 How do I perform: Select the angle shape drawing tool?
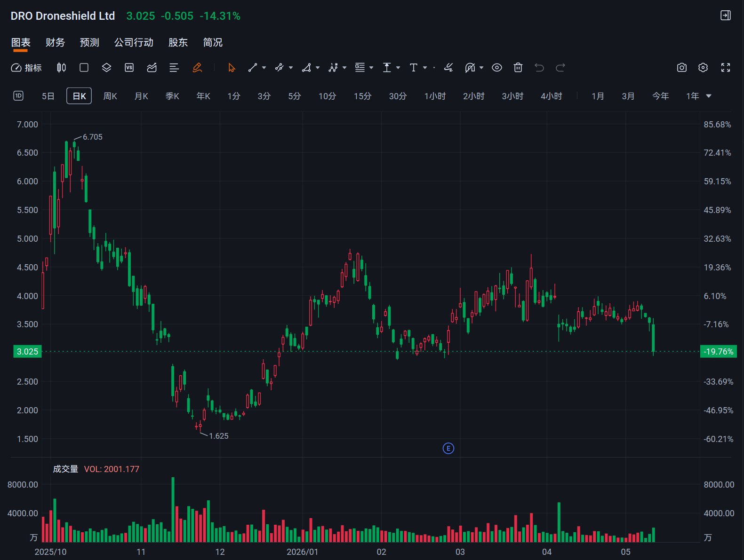coord(306,68)
